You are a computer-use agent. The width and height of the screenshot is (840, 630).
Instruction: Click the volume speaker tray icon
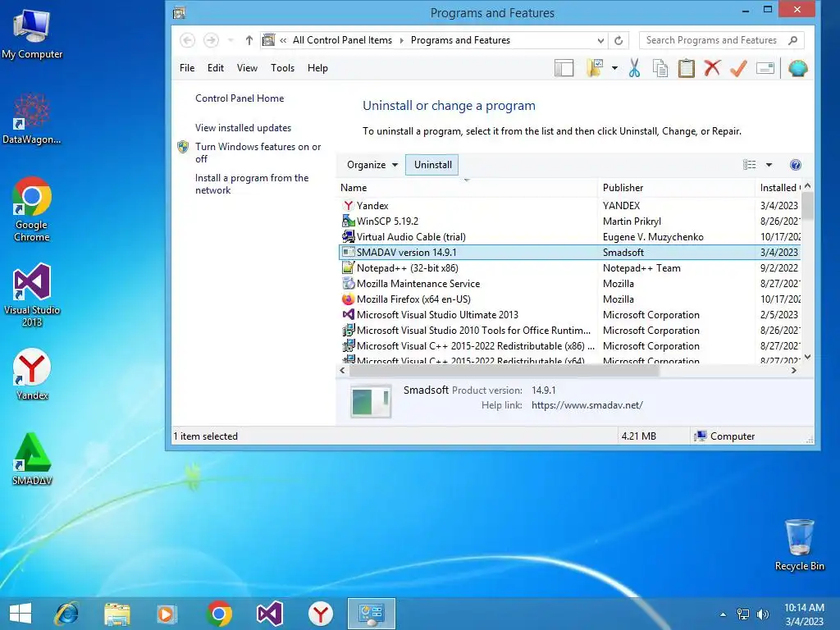click(762, 614)
